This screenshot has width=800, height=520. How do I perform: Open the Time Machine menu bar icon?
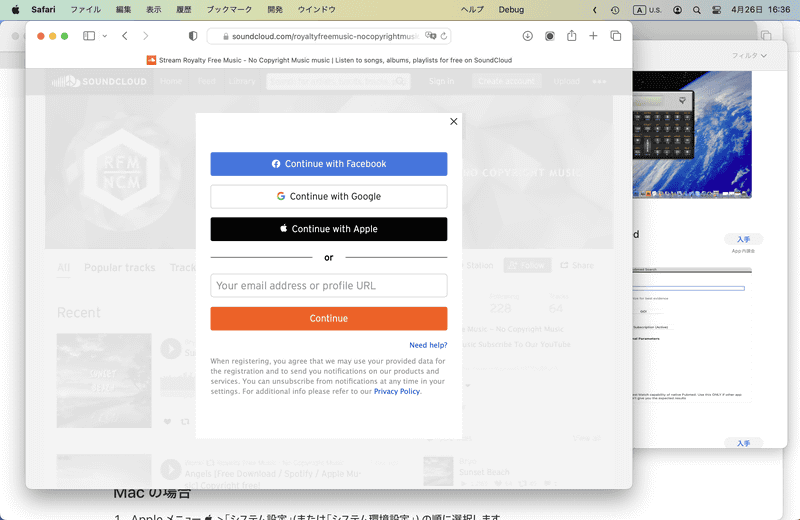point(615,10)
